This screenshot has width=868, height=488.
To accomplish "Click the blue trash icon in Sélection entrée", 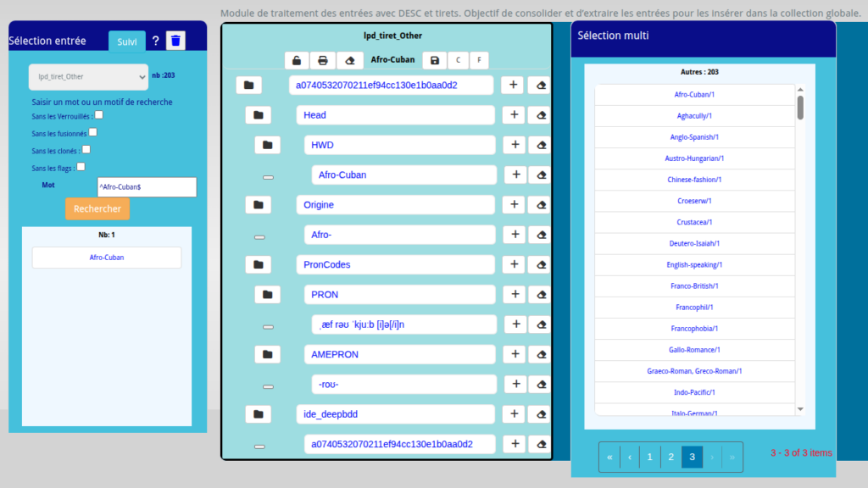I will click(175, 41).
